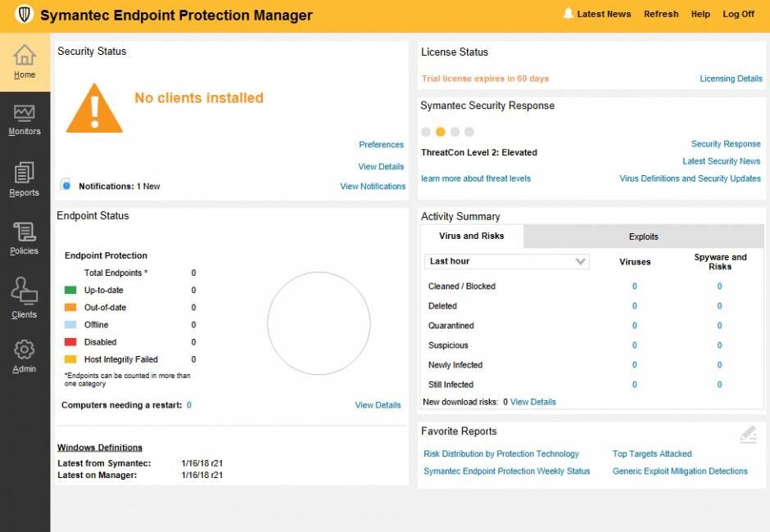This screenshot has width=770, height=532.
Task: Select the third ThreatCon level dot
Action: 455,132
